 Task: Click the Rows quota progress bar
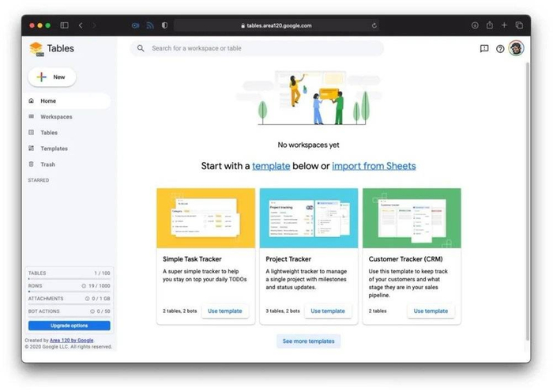70,292
